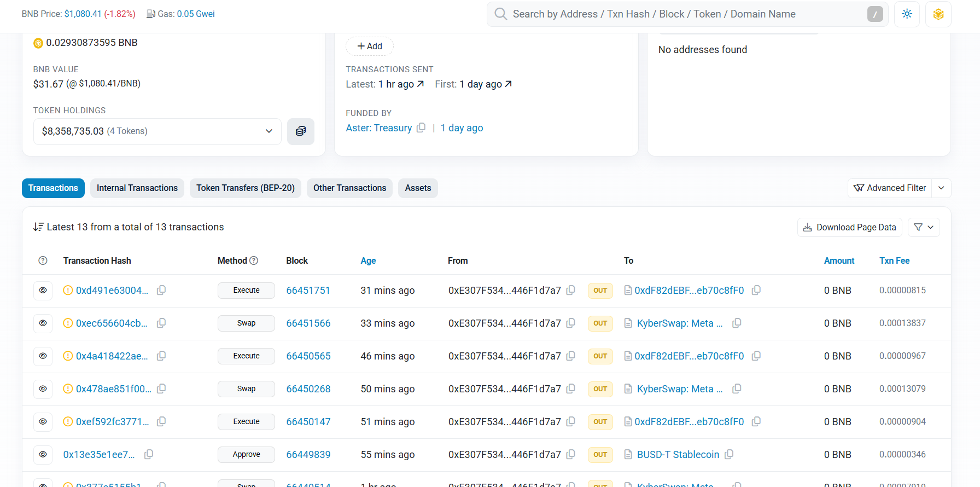Toggle the light/dark theme sun icon

[907, 14]
